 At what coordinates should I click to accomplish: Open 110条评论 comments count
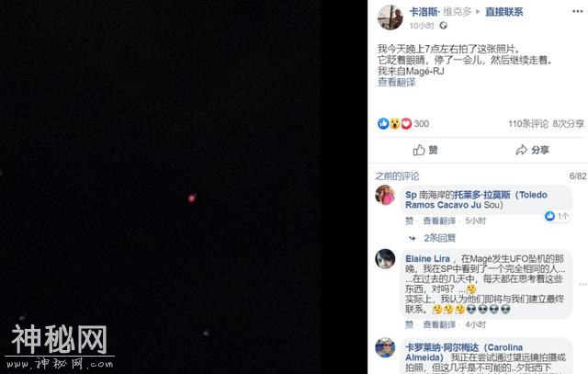(528, 124)
